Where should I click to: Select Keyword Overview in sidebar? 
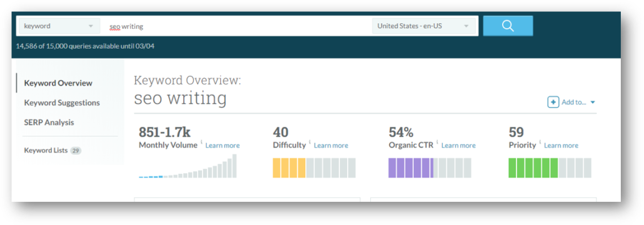(58, 83)
